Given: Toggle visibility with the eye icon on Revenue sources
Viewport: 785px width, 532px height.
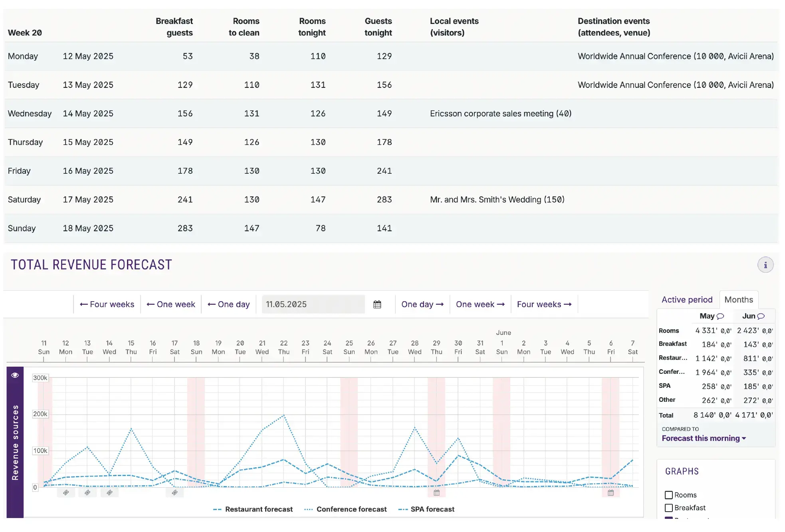Looking at the screenshot, I should tap(15, 375).
